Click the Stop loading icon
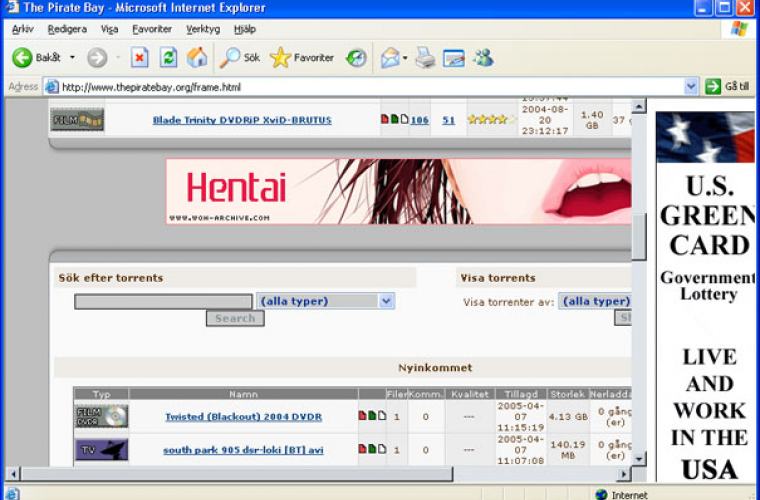The height and width of the screenshot is (500, 760). coord(140,58)
